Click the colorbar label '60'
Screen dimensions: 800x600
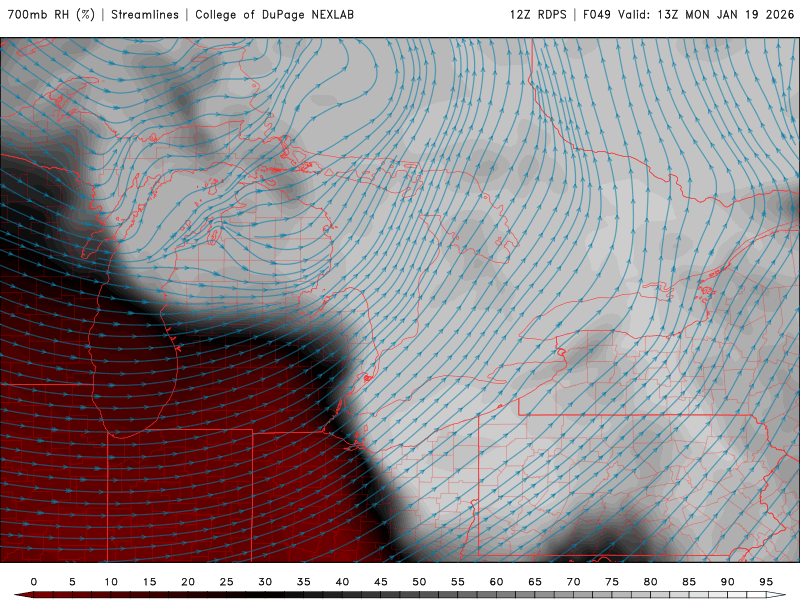click(x=496, y=582)
